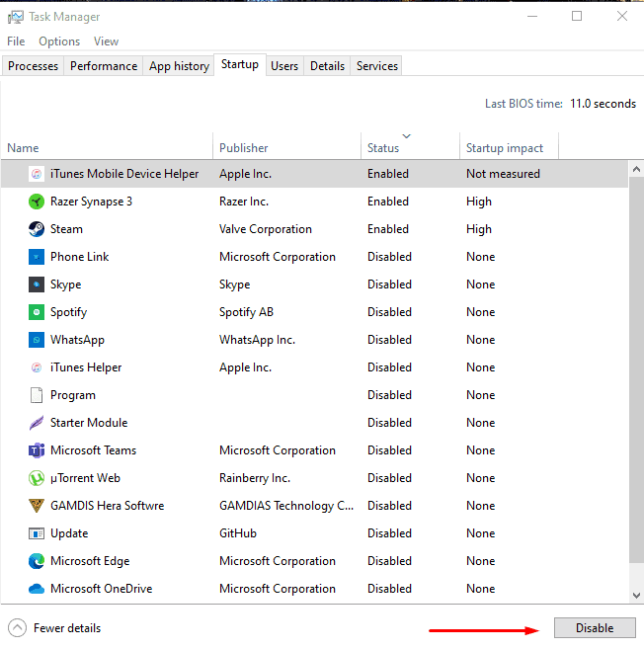Open the Options menu

(x=59, y=41)
